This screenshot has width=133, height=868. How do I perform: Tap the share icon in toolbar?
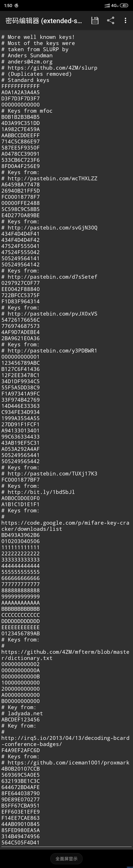(110, 21)
